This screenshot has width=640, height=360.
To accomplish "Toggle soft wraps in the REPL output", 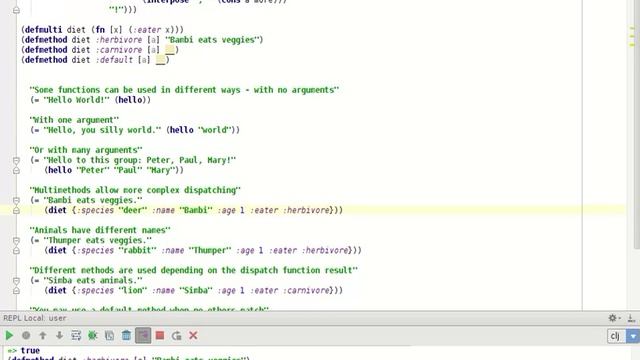I will 76,336.
